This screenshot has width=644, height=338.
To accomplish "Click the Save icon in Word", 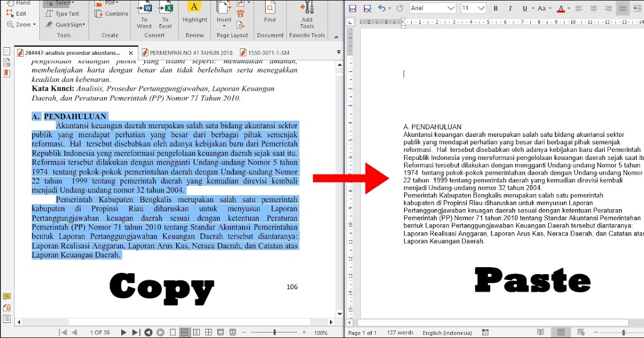I will 353,8.
